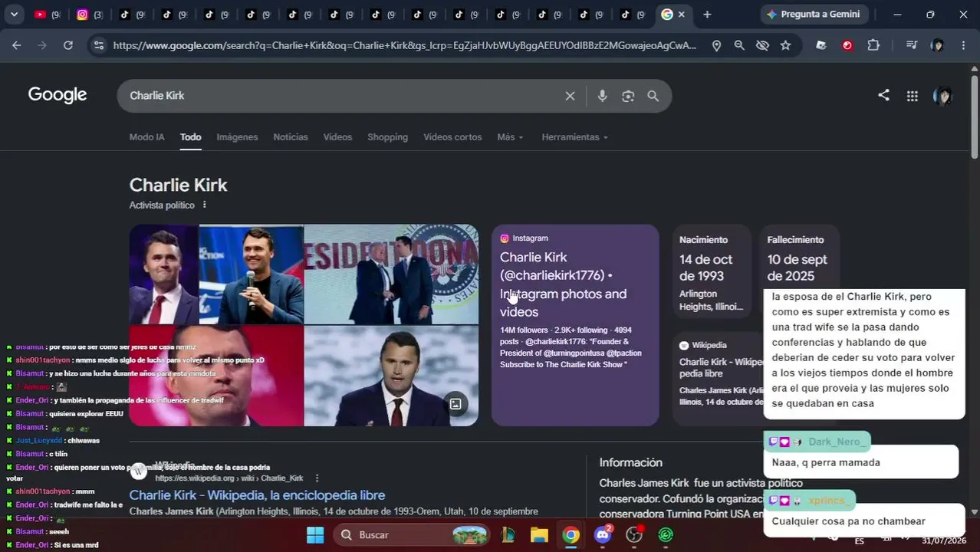Open the Instagram result card for @charliekirk1776
Viewport: 980px width, 552px height.
pyautogui.click(x=575, y=325)
